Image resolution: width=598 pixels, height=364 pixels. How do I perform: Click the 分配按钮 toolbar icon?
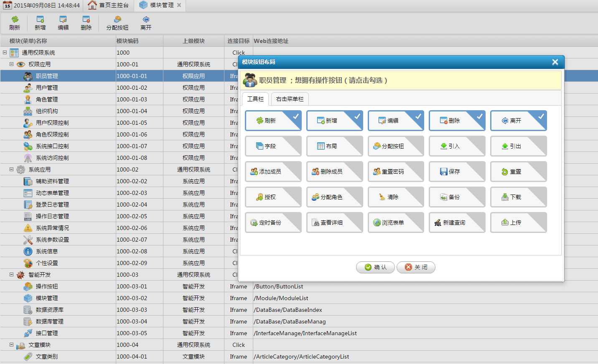click(x=117, y=19)
